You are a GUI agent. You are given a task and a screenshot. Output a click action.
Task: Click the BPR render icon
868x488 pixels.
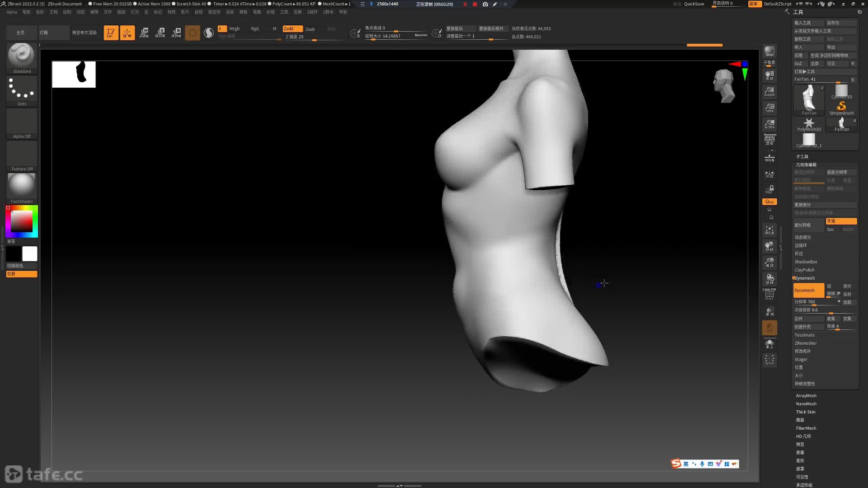coord(769,52)
